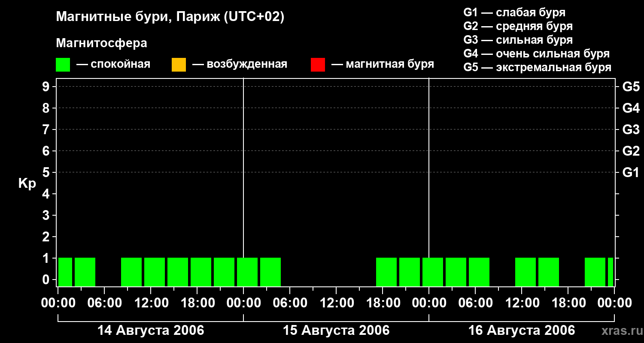Viewport: 644px width, 343px height.
Task: Click the 06:00 time label of 16 Августа
Action: pos(475,303)
